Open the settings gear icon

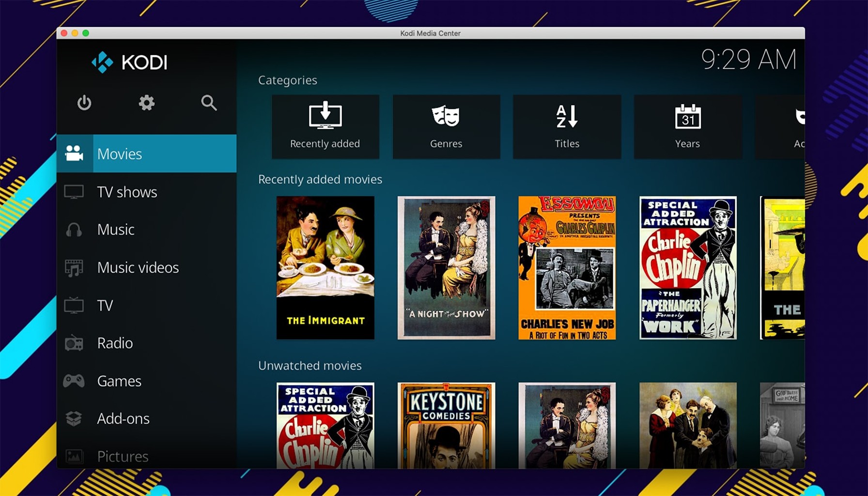point(146,103)
